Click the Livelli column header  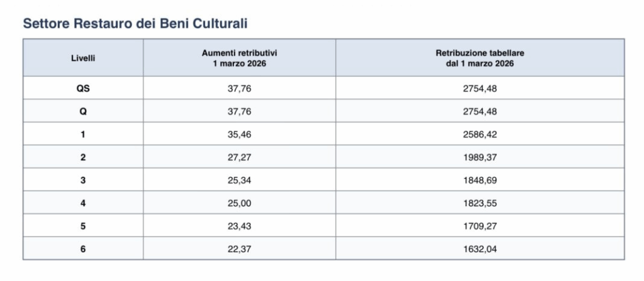click(83, 58)
